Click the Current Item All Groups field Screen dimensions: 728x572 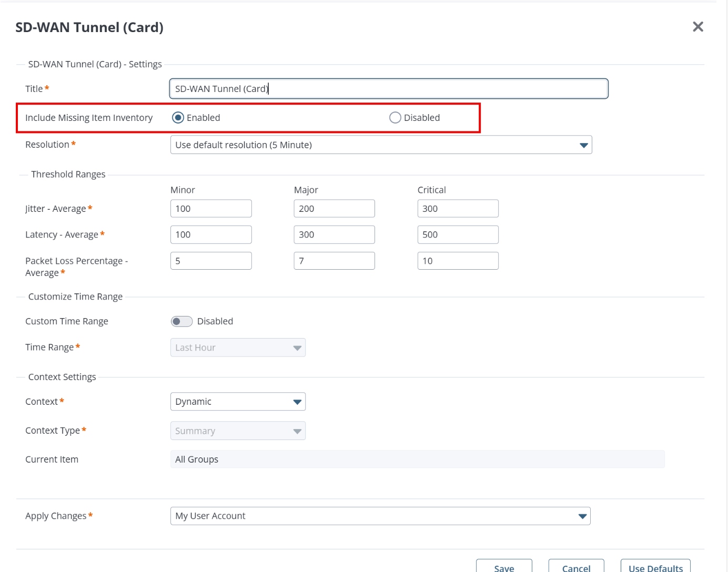tap(417, 459)
